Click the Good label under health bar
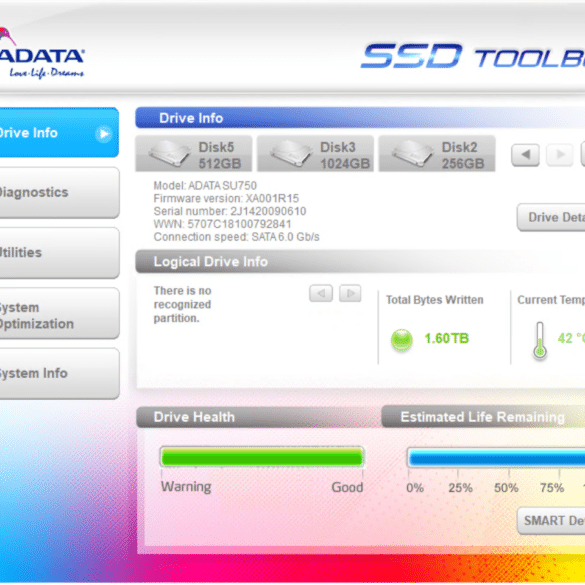This screenshot has height=585, width=585. [347, 487]
